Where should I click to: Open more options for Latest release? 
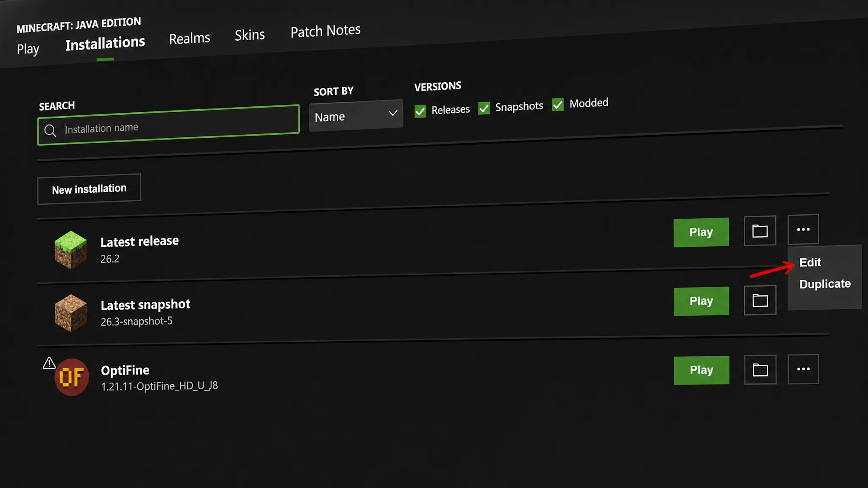point(803,230)
